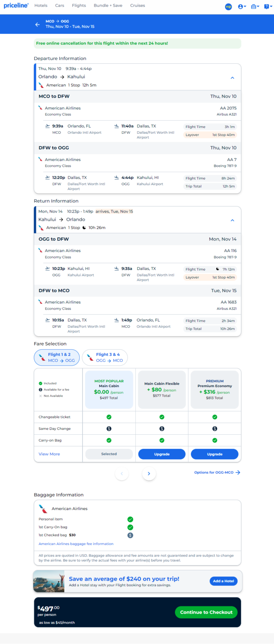Open the account profile menu
The width and height of the screenshot is (274, 644).
point(242,7)
